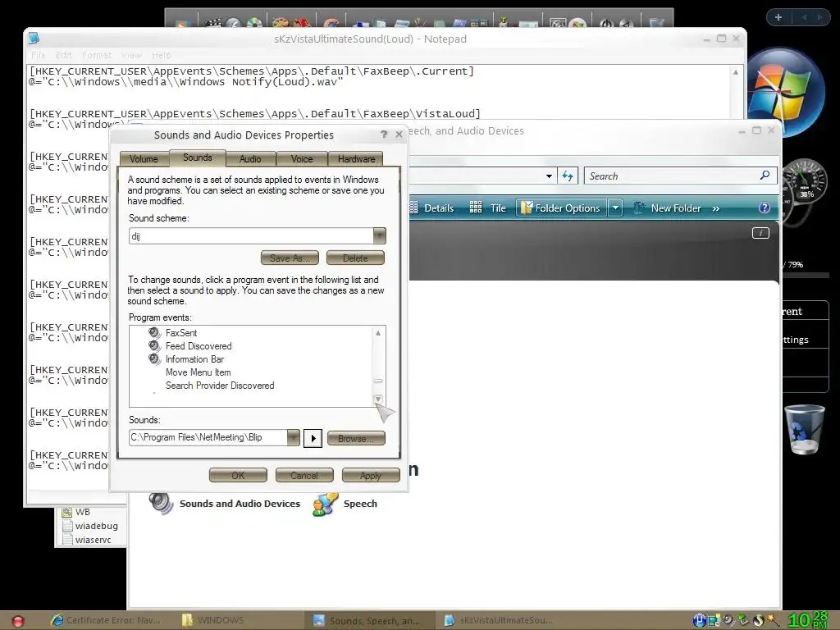The height and width of the screenshot is (630, 840).
Task: Click the Program events scrollbar up arrow
Action: (x=378, y=333)
